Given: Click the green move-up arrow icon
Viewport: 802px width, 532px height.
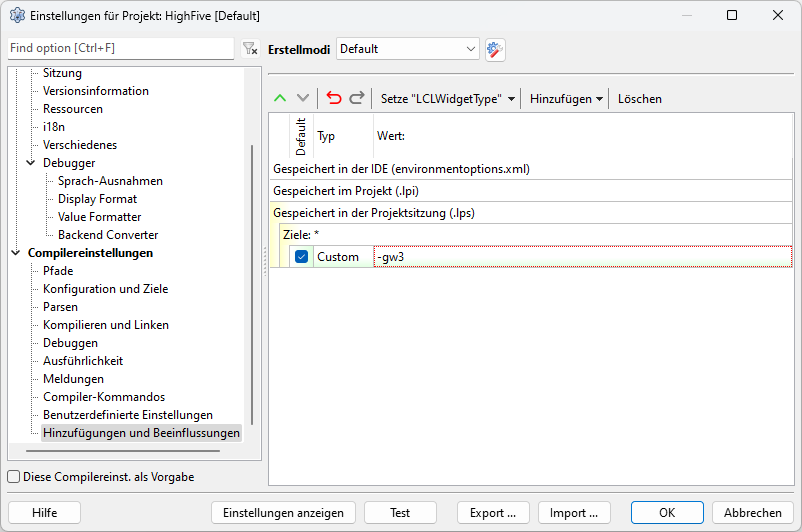Looking at the screenshot, I should [x=281, y=99].
